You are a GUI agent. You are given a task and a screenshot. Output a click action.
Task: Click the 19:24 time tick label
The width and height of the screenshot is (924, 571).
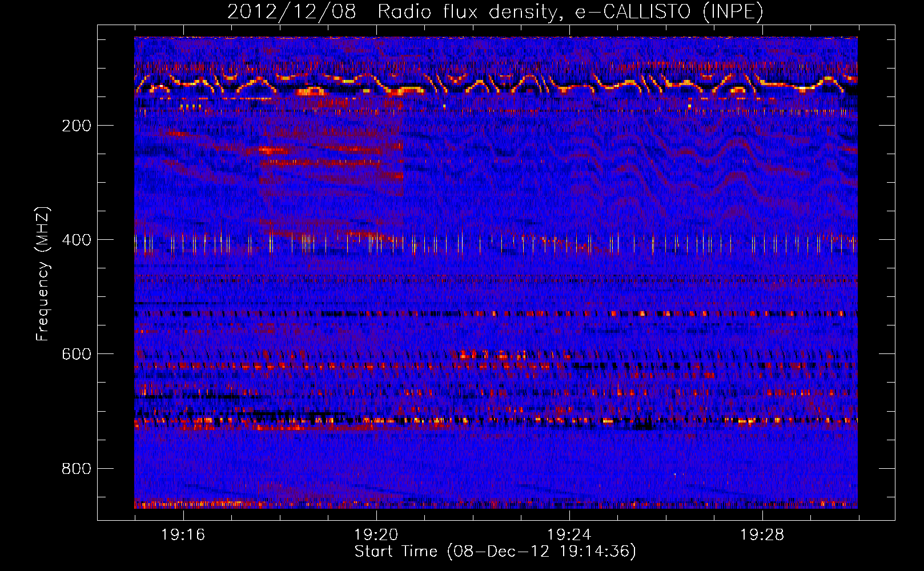pyautogui.click(x=569, y=535)
